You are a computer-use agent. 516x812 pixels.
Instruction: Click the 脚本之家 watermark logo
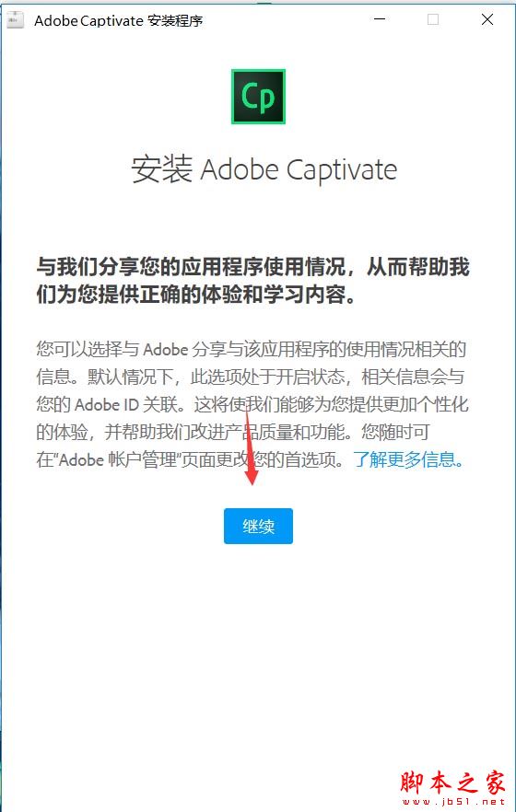pyautogui.click(x=451, y=783)
